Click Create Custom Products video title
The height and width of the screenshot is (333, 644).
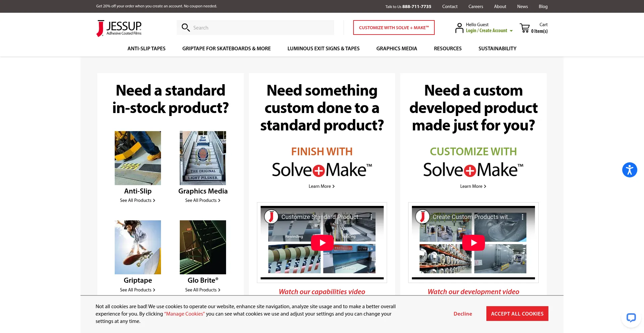472,217
